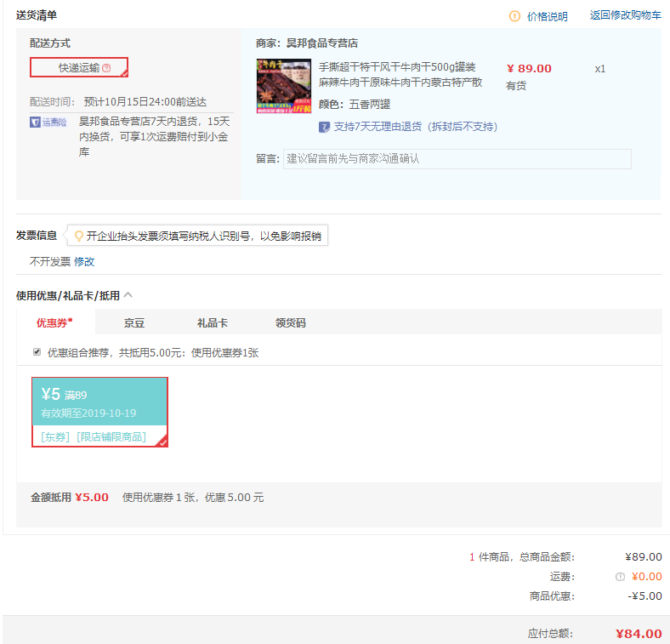Click the help icon beside 快递运输
This screenshot has height=644, width=670.
tap(106, 68)
